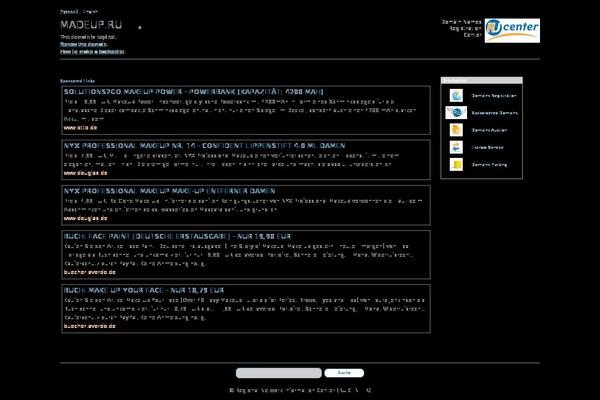
Task: Click the RU-CENTER logo image
Action: click(x=512, y=30)
